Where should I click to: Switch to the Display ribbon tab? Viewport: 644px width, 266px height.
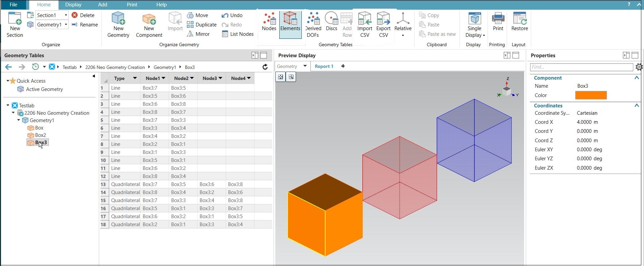pyautogui.click(x=73, y=5)
